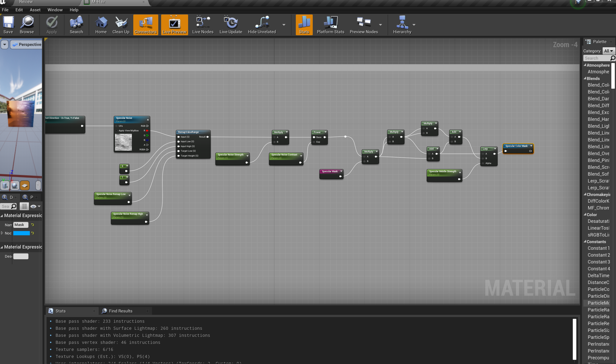616x364 pixels.
Task: Open the Preview Nodes dropdown arrow
Action: tap(380, 25)
